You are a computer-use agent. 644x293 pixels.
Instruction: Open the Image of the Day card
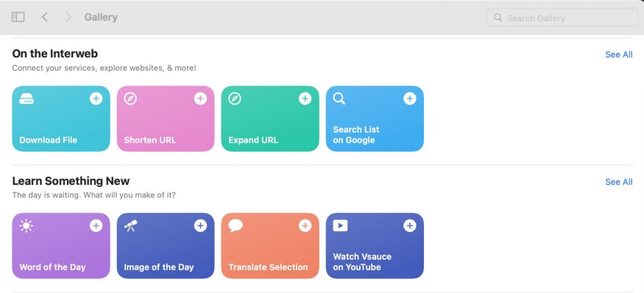[166, 246]
